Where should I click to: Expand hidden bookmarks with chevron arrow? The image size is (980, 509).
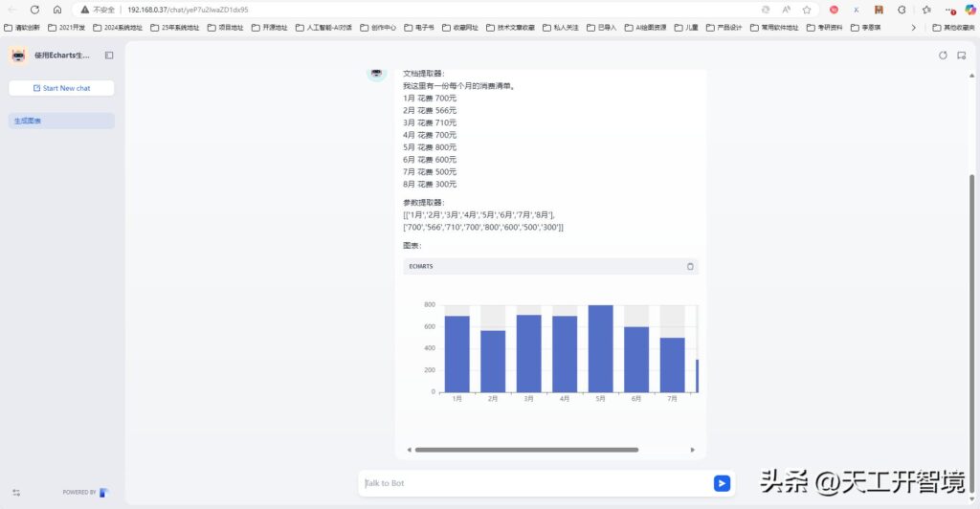click(913, 28)
